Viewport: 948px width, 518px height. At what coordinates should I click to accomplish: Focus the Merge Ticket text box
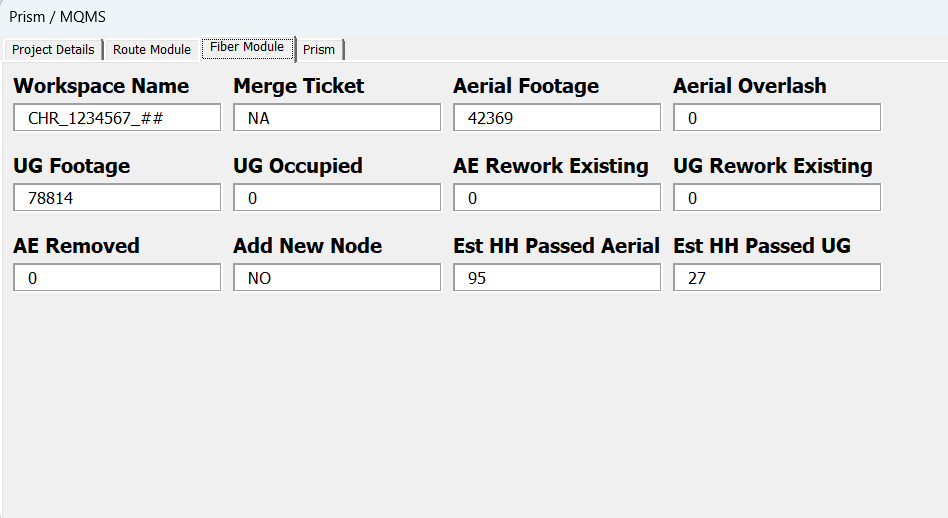337,118
